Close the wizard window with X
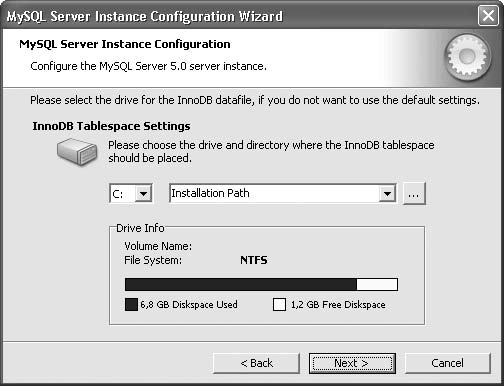 488,15
